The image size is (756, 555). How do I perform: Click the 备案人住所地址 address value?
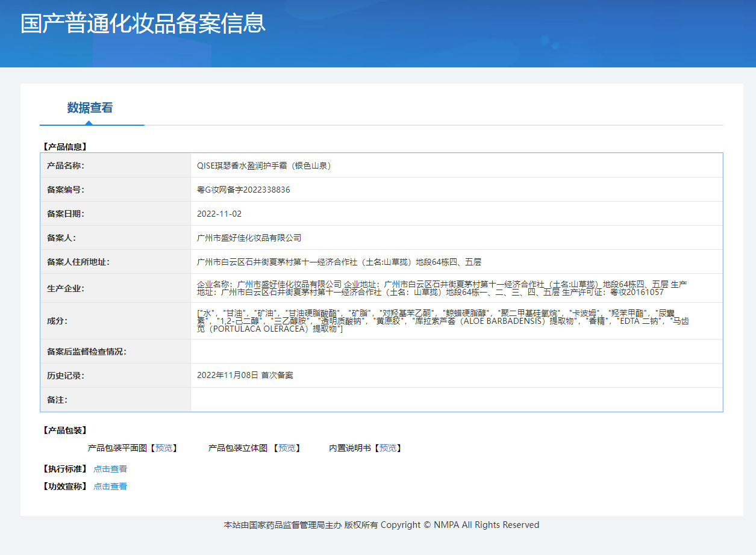pyautogui.click(x=339, y=262)
